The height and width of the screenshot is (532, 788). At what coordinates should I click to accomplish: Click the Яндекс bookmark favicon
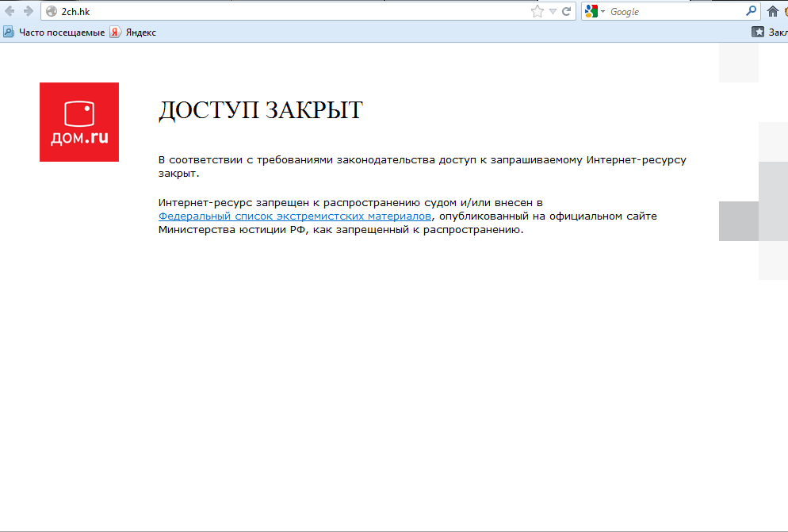(115, 33)
